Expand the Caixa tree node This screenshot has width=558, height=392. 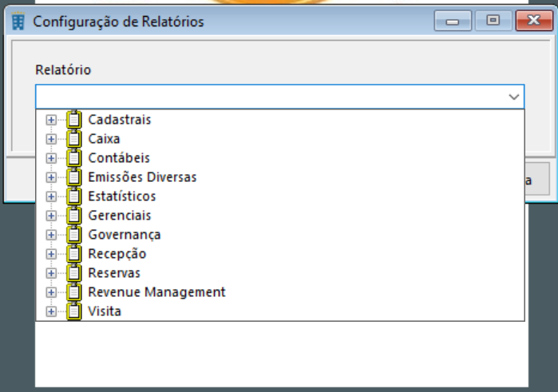[x=51, y=139]
